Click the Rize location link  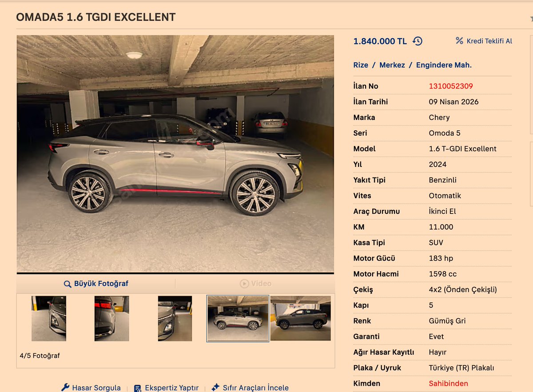tap(361, 65)
